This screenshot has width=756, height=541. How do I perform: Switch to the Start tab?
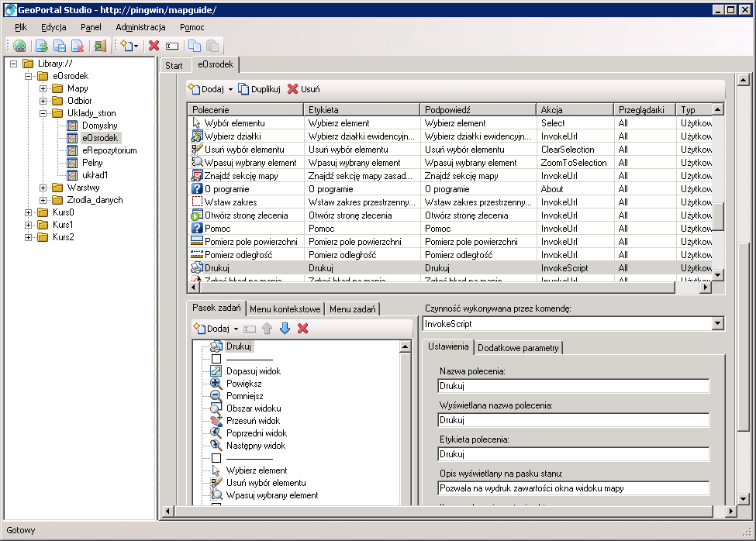point(174,66)
